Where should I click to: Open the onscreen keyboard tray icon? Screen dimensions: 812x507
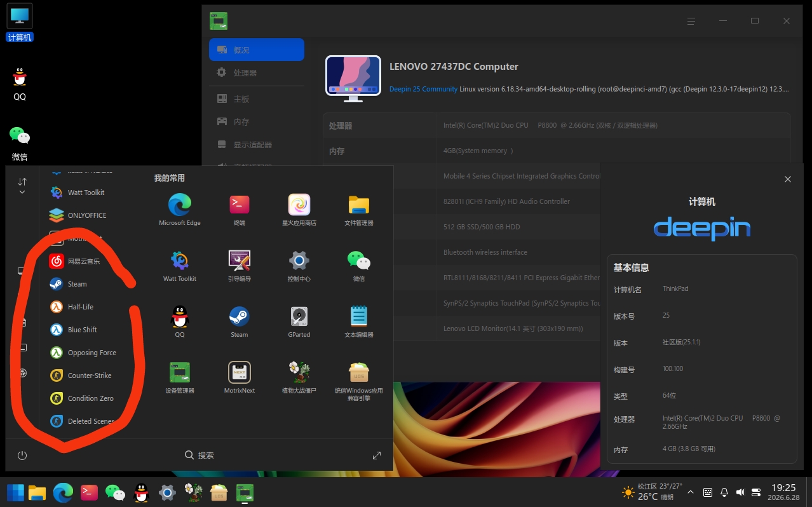(x=707, y=492)
